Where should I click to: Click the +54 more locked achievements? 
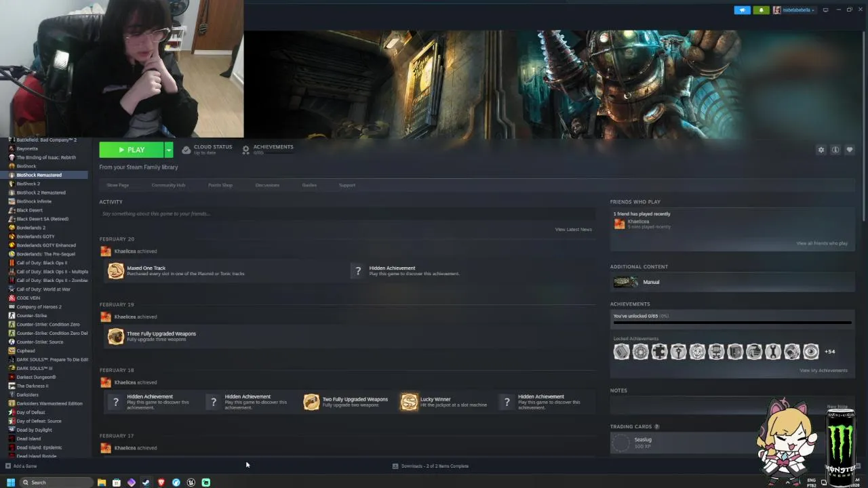(x=830, y=352)
